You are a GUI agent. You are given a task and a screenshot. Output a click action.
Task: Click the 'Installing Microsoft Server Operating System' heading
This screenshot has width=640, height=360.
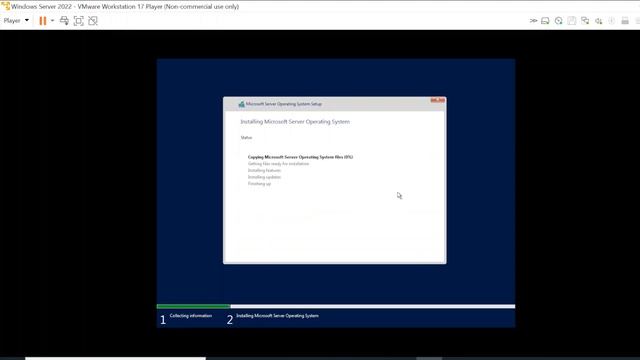click(x=295, y=122)
